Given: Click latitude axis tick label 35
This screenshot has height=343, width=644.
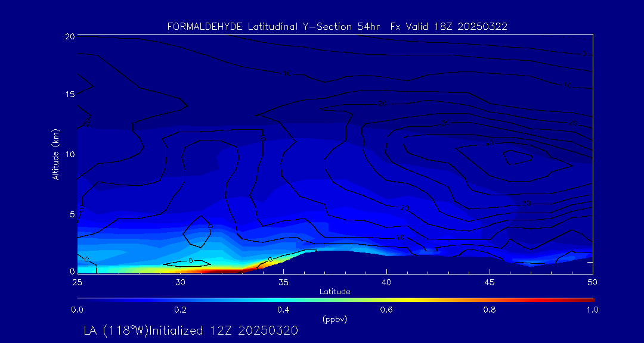Looking at the screenshot, I should point(283,282).
